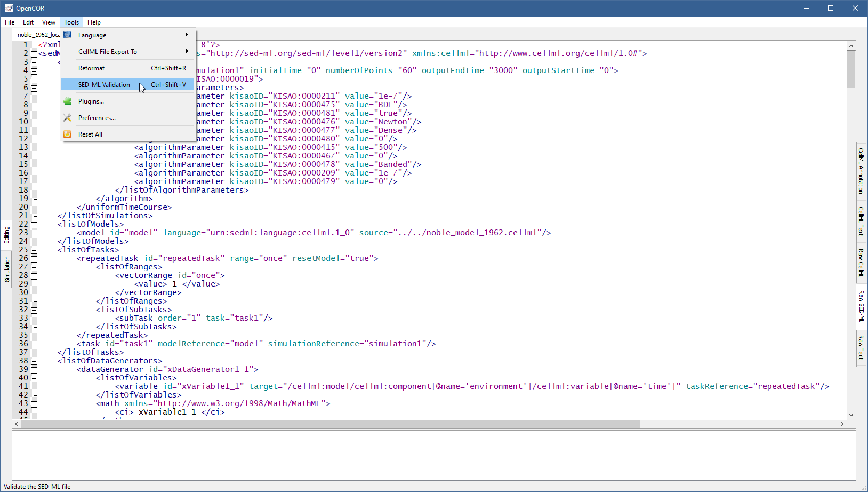Click the green Plugins puzzle icon
The width and height of the screenshot is (868, 492).
point(67,101)
